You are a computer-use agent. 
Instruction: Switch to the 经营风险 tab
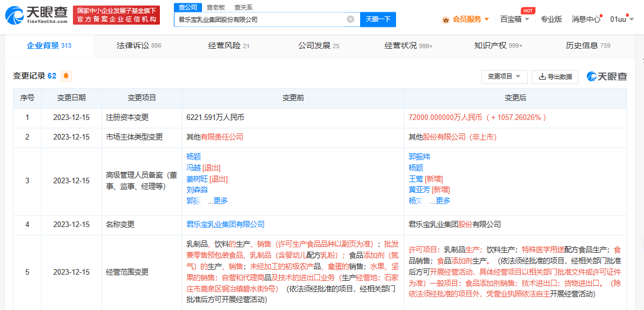tap(229, 45)
